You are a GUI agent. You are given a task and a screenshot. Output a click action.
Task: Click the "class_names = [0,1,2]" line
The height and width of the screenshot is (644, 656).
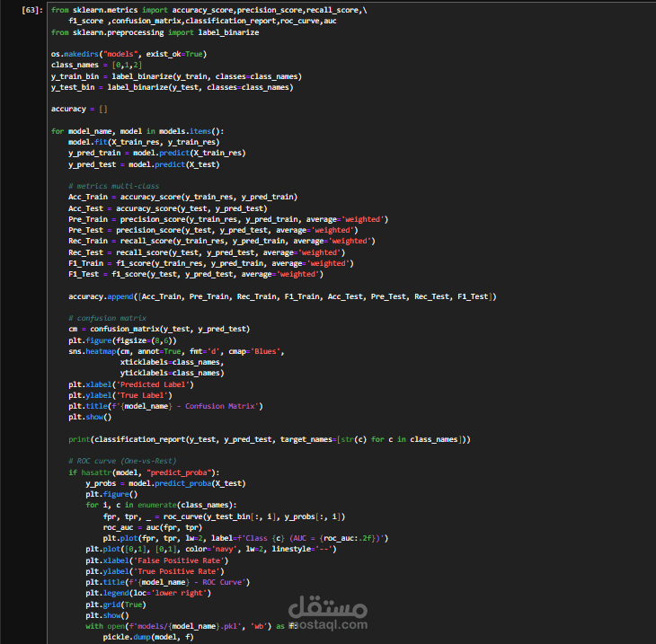96,65
